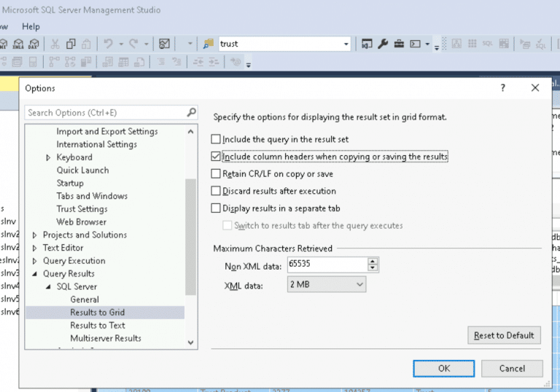
Task: Select Results to Text in options tree
Action: [x=97, y=326]
